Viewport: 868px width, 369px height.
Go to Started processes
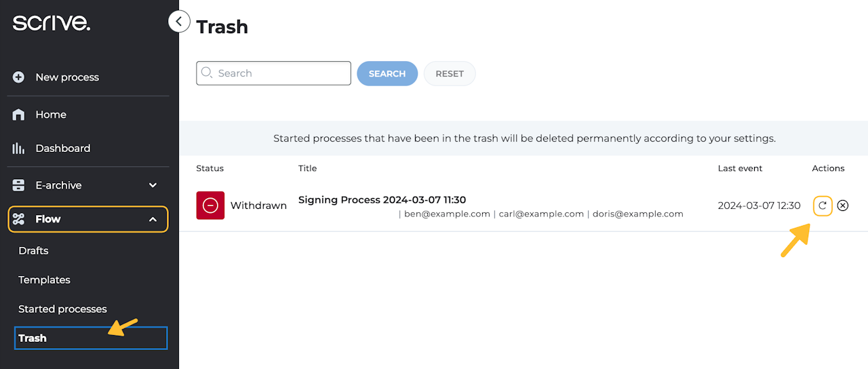[x=62, y=309]
